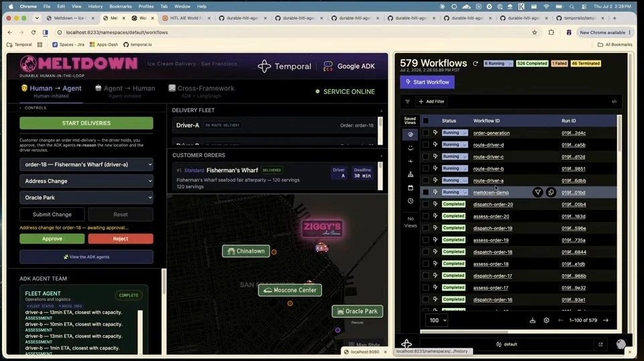Click Start Workflow button

[427, 82]
